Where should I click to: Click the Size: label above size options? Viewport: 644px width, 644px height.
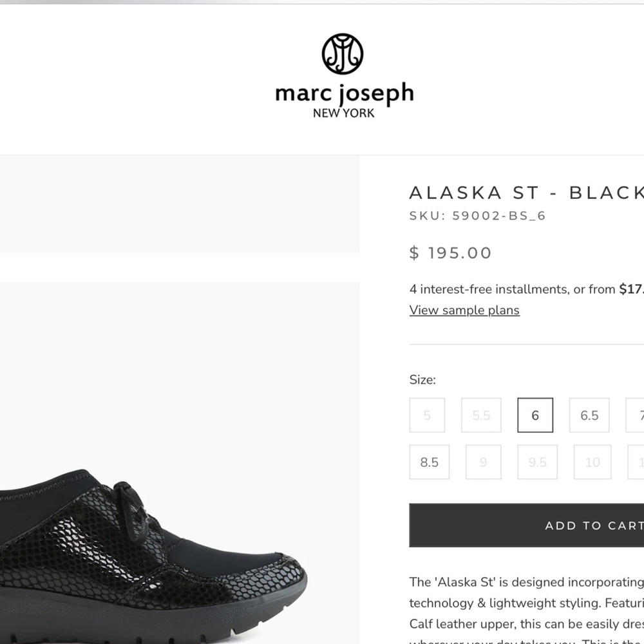[x=422, y=380]
